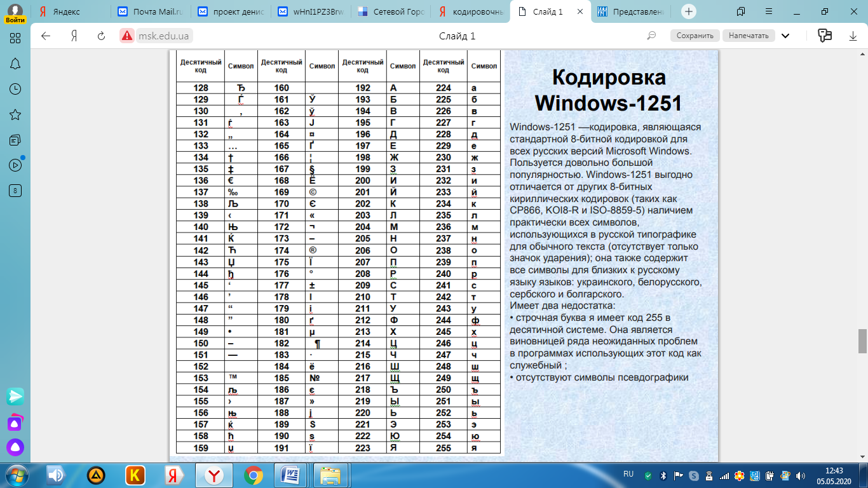Open bookmarks panel icon in title bar
This screenshot has height=488, width=868.
[741, 11]
